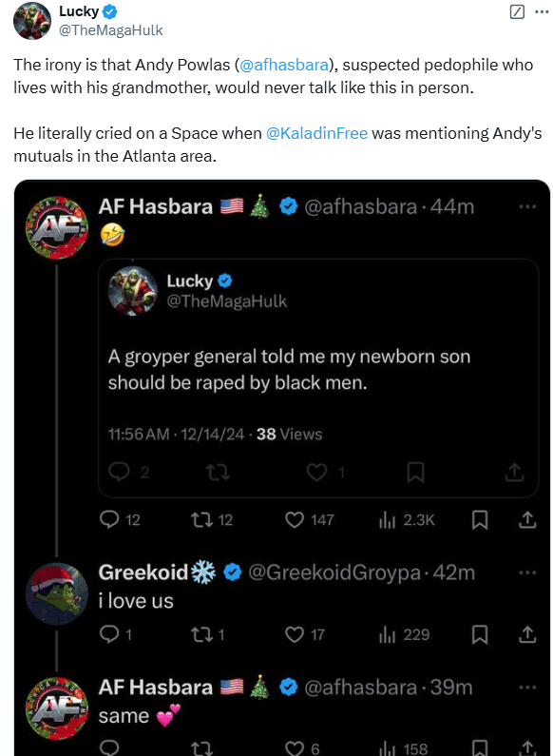Click the repost icon showing 12
The width and height of the screenshot is (553, 756).
tap(200, 520)
